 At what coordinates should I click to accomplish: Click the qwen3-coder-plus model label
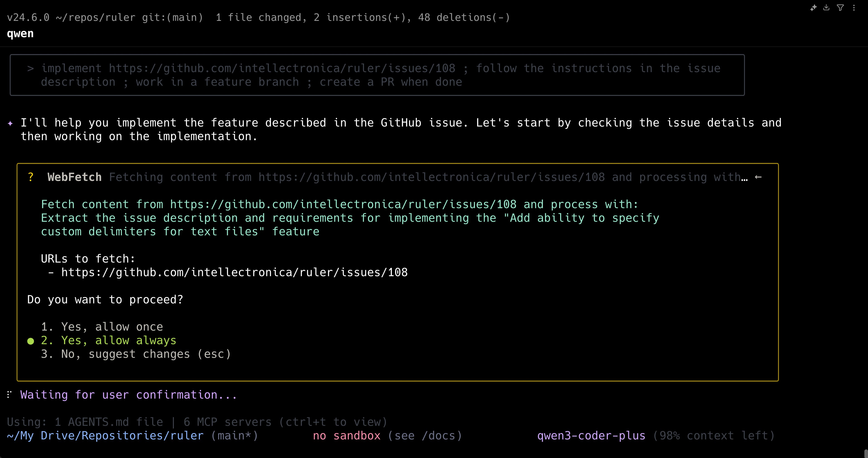click(x=591, y=435)
